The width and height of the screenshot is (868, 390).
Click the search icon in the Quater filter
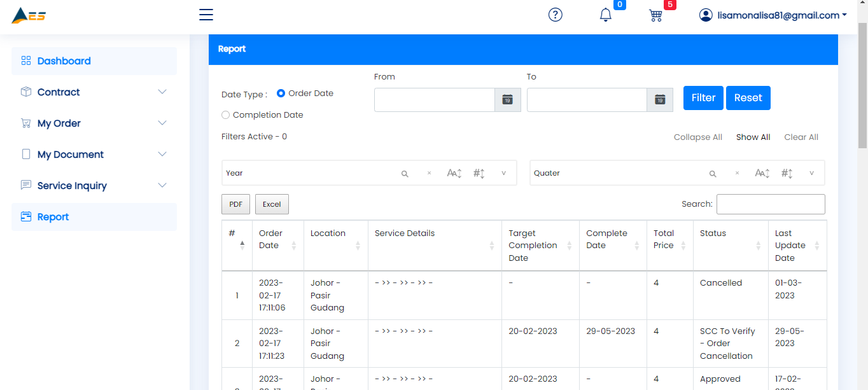click(x=713, y=173)
